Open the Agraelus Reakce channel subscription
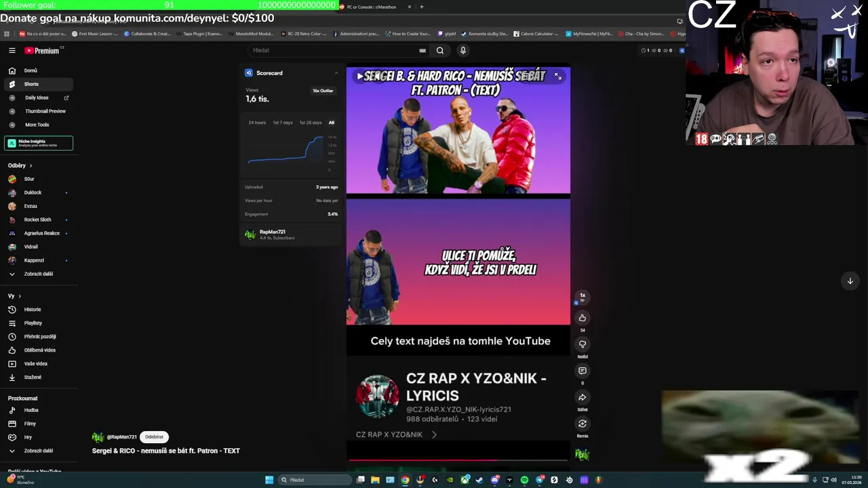 pyautogui.click(x=38, y=233)
